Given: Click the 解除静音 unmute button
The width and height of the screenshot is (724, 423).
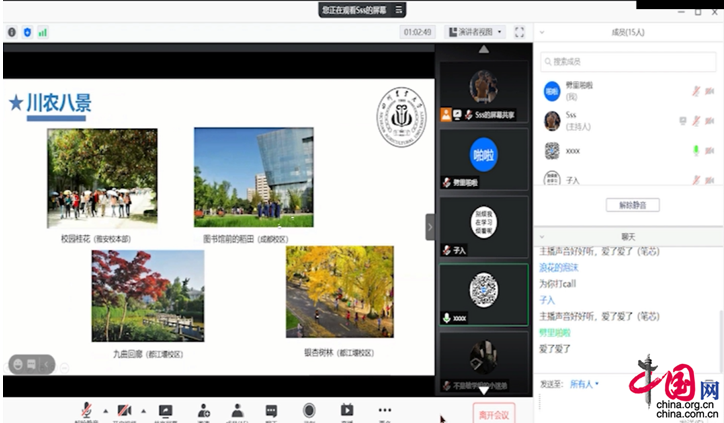Looking at the screenshot, I should pos(632,205).
